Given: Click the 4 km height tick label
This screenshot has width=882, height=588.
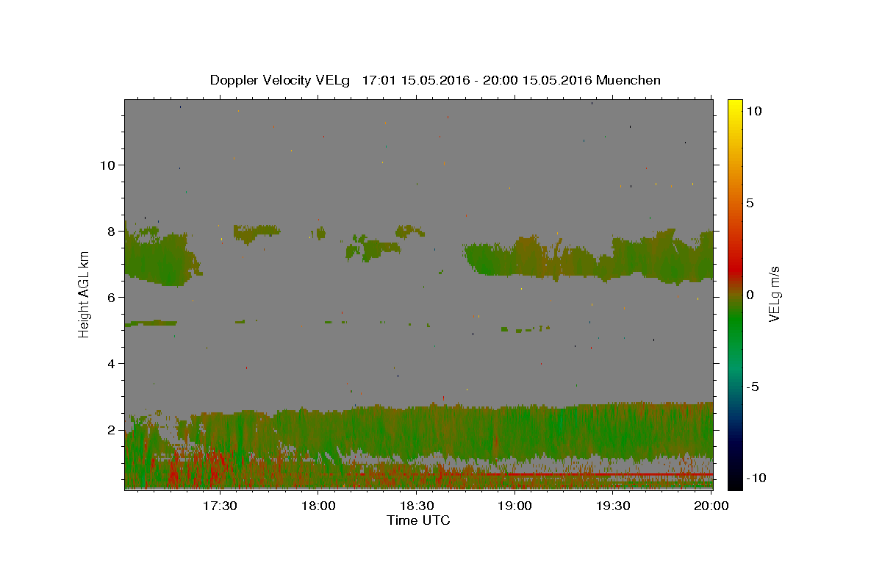Looking at the screenshot, I should click(x=110, y=363).
